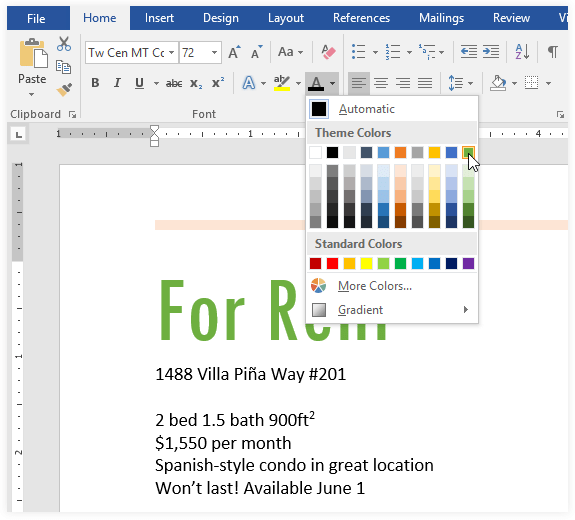Click the Text Effects icon
575x520 pixels.
tap(249, 83)
